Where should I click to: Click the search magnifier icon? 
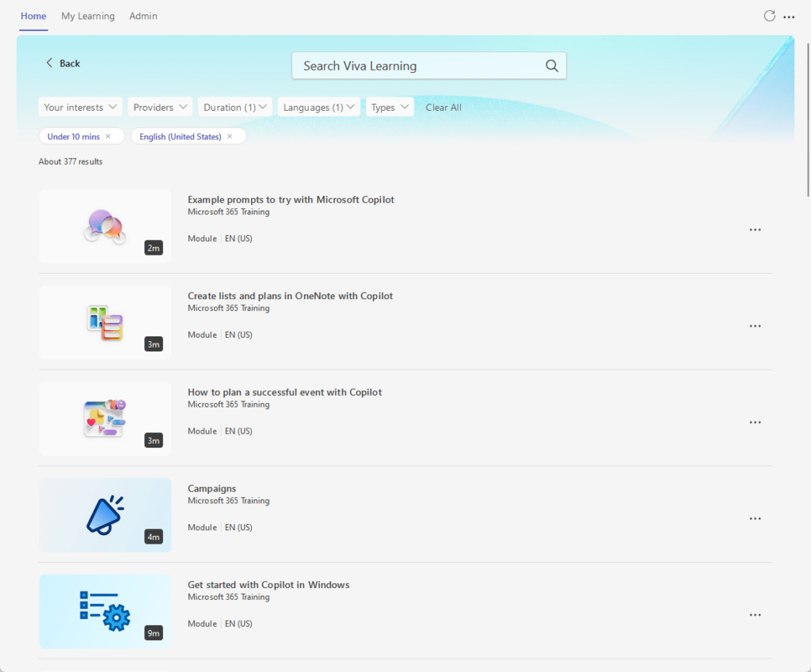click(x=552, y=66)
